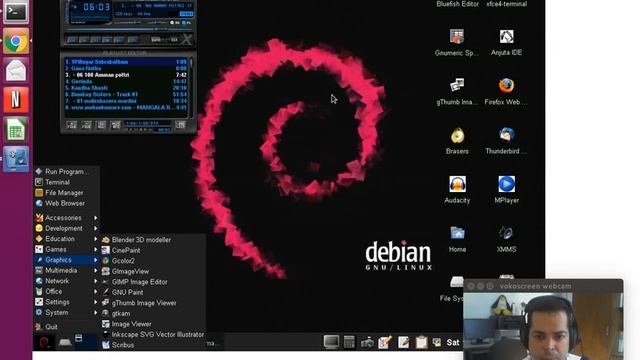Image resolution: width=640 pixels, height=360 pixels.
Task: Click the camera screenshot icon in panel
Action: (x=367, y=342)
